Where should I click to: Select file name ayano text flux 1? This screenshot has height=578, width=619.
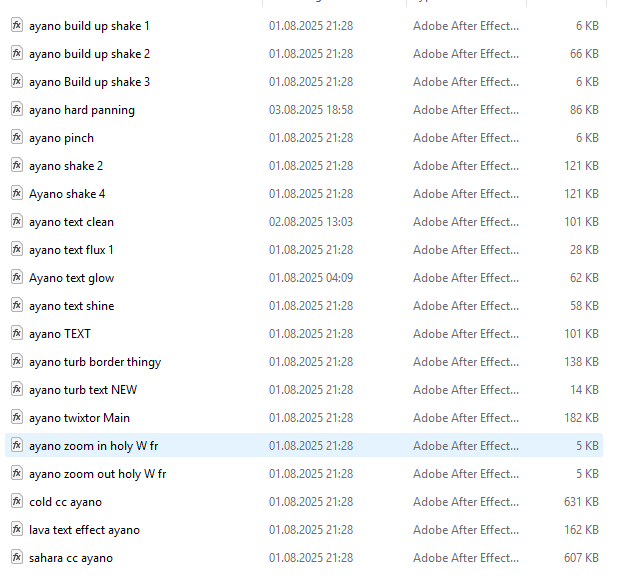click(x=71, y=250)
